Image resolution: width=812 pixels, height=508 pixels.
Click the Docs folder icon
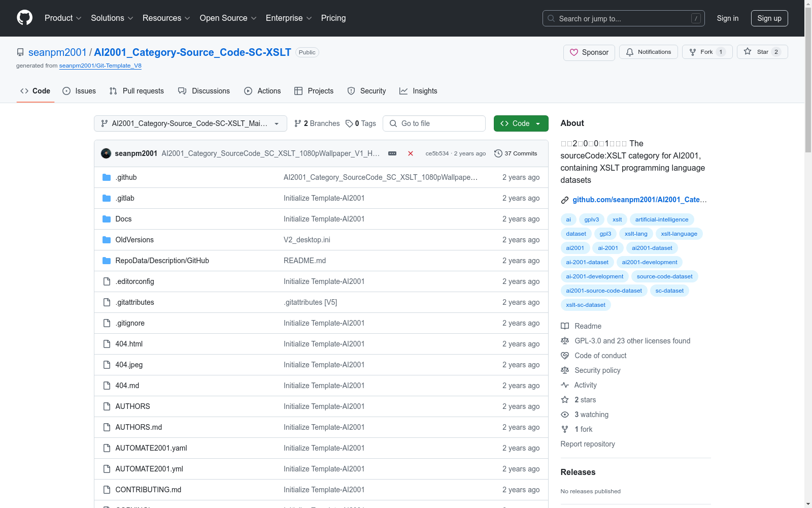pyautogui.click(x=107, y=219)
